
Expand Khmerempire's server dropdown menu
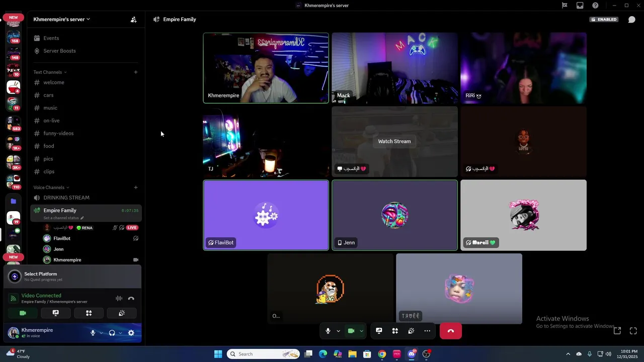point(62,19)
